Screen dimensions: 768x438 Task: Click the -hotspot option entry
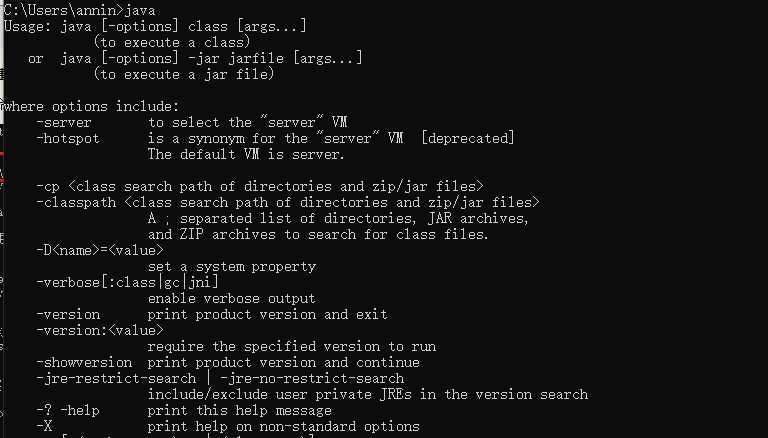click(x=68, y=139)
